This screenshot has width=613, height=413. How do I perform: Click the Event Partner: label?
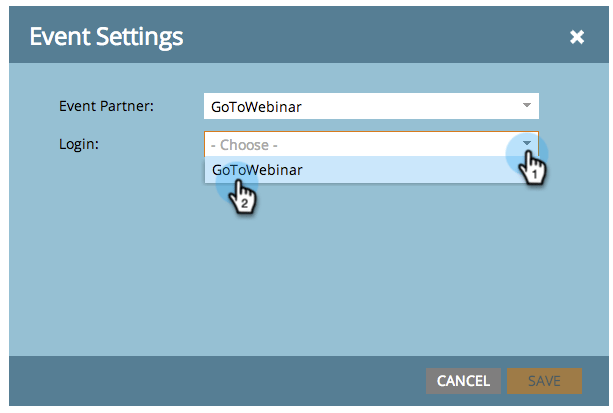point(106,106)
